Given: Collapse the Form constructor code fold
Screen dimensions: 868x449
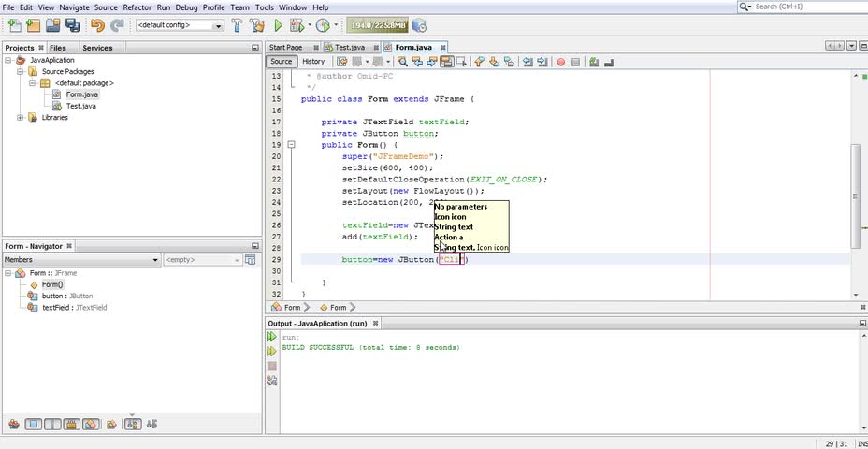Looking at the screenshot, I should (x=291, y=145).
